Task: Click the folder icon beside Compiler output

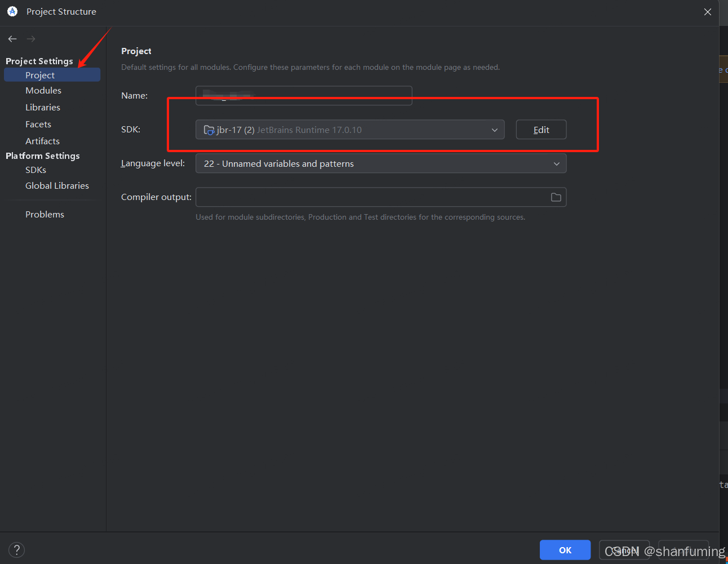Action: 556,197
